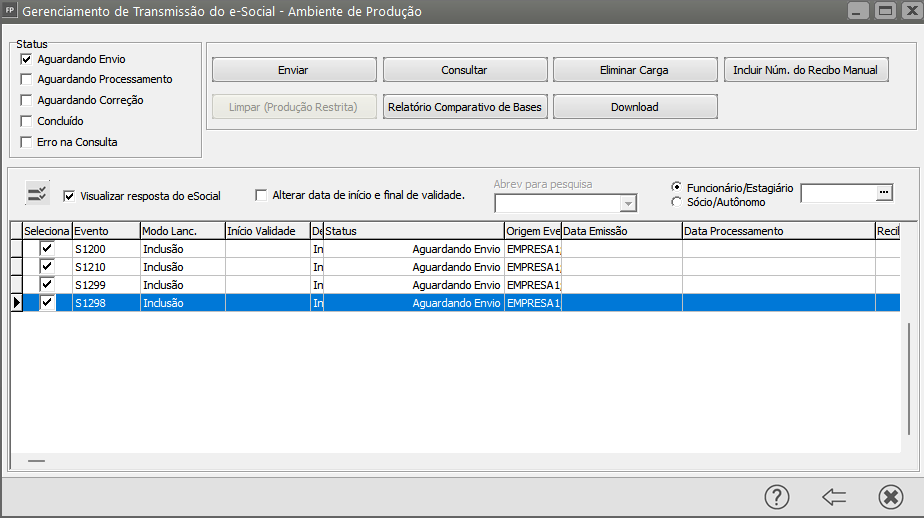The width and height of the screenshot is (924, 518).
Task: Click the select-all checklist icon
Action: [38, 194]
